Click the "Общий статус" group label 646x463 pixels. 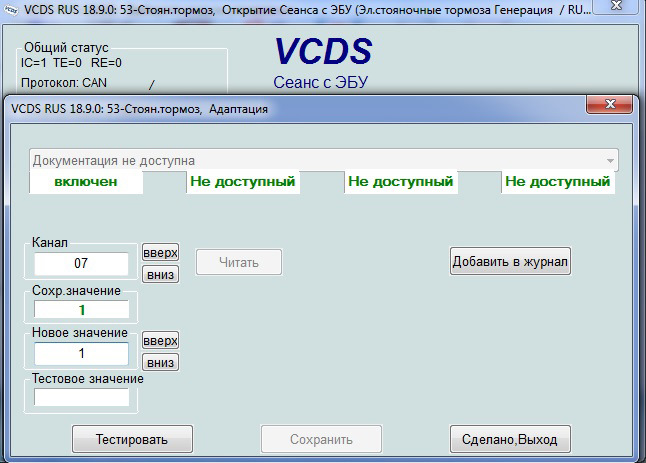[x=66, y=47]
